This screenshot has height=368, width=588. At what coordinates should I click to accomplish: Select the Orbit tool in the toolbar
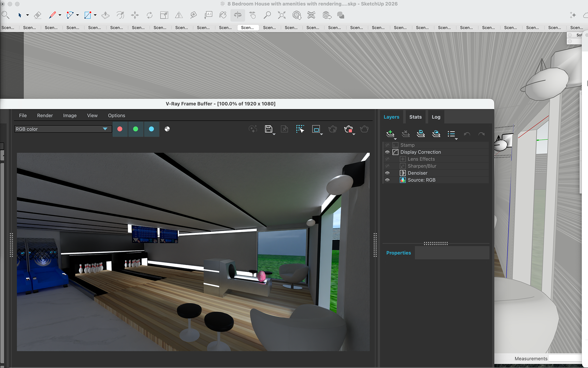(238, 15)
